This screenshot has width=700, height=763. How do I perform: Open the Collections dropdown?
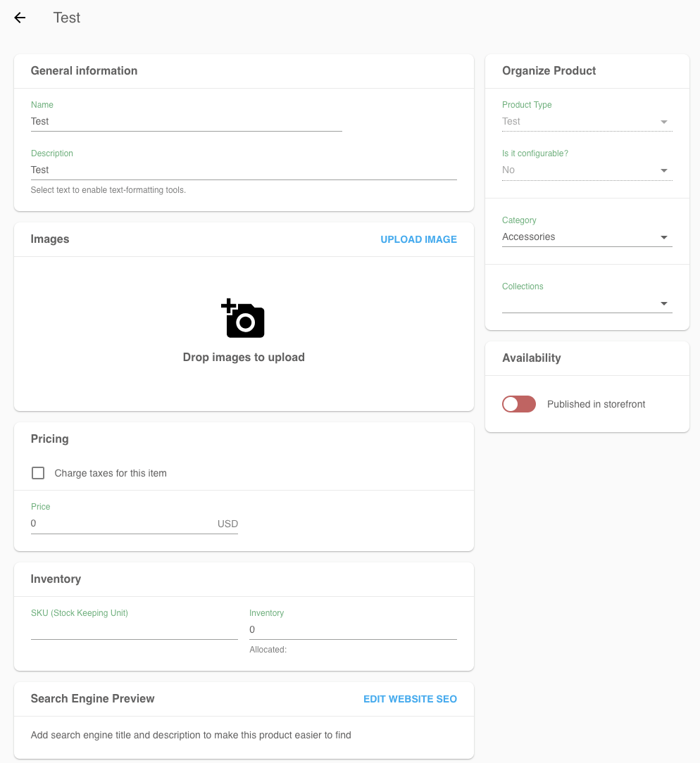click(x=587, y=303)
